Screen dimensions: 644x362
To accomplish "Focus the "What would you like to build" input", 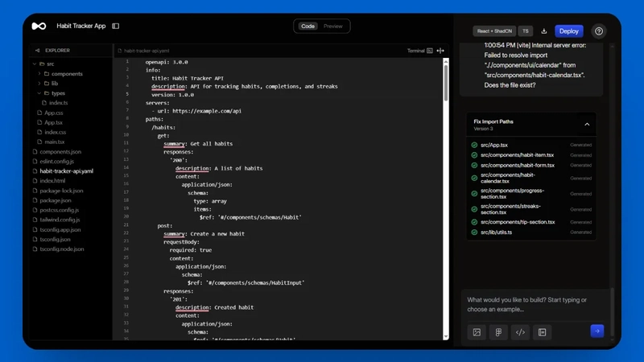I will [534, 305].
